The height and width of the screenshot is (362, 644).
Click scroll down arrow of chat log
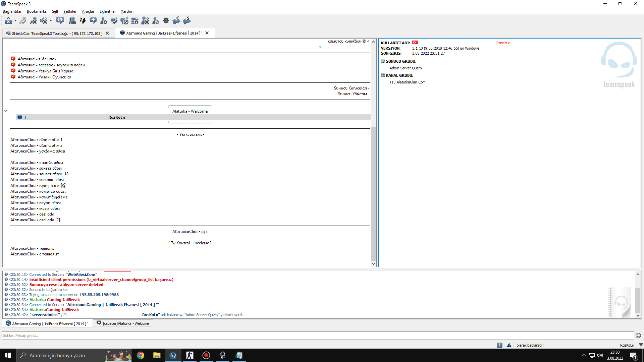pyautogui.click(x=638, y=316)
